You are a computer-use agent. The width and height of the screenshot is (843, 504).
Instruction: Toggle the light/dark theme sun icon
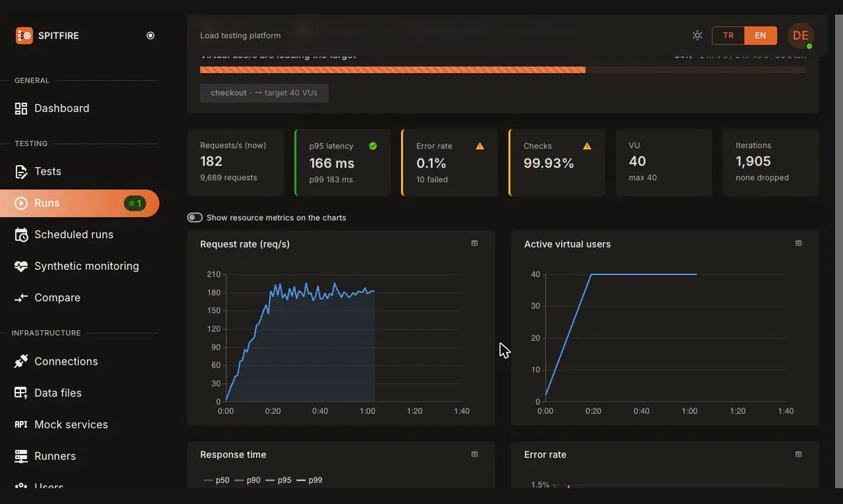click(x=697, y=36)
